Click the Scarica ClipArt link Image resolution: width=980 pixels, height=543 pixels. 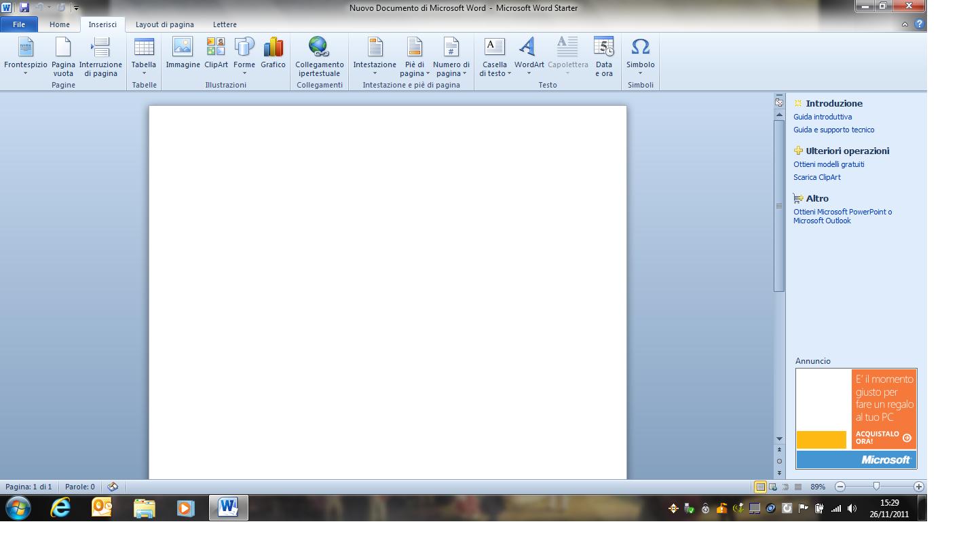(x=817, y=177)
